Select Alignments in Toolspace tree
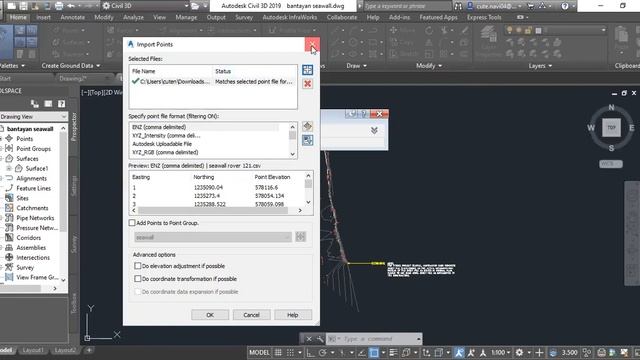Image resolution: width=640 pixels, height=360 pixels. pyautogui.click(x=31, y=178)
